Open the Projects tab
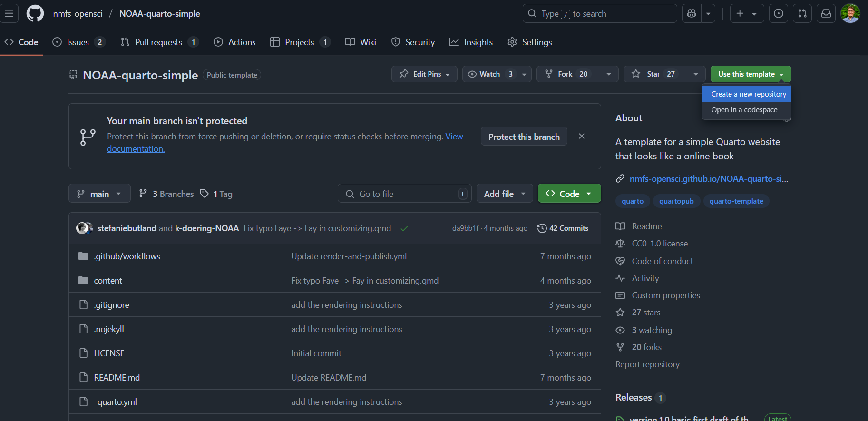The width and height of the screenshot is (868, 421). point(300,42)
